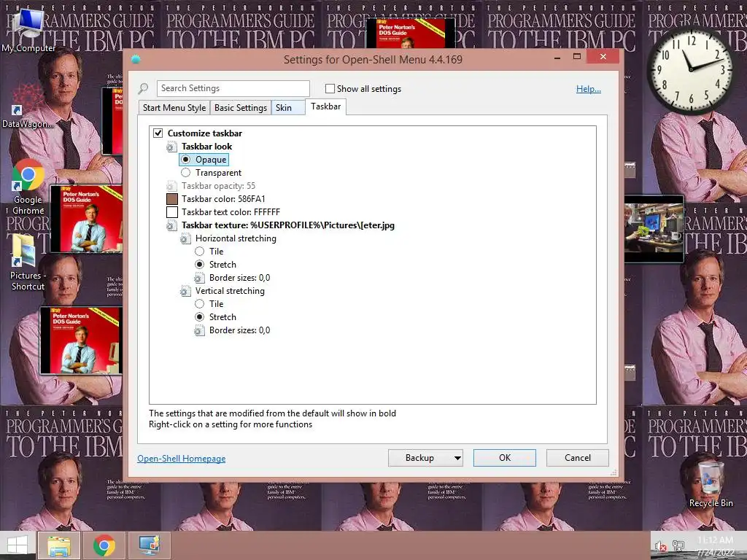Open the My Computer desktop icon
The image size is (747, 560).
click(28, 29)
